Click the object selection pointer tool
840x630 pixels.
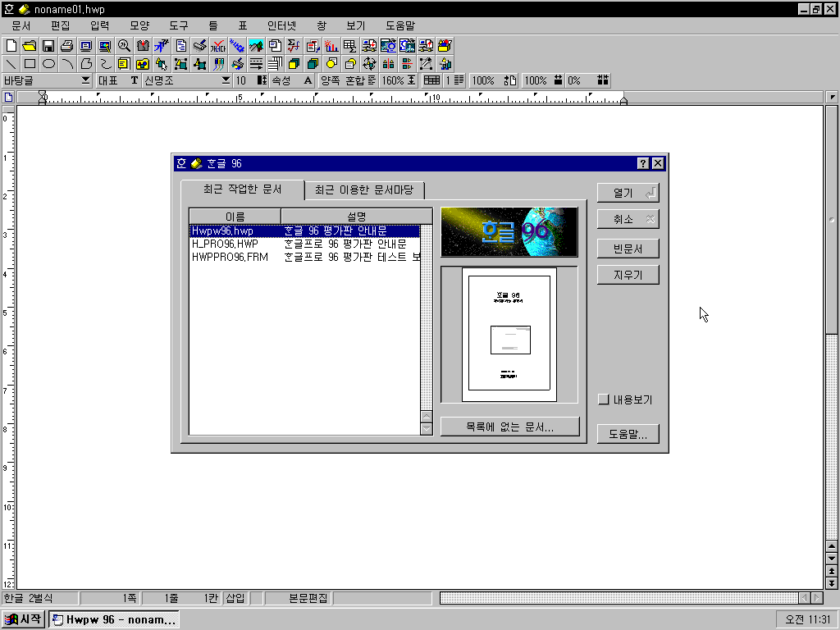[x=162, y=64]
